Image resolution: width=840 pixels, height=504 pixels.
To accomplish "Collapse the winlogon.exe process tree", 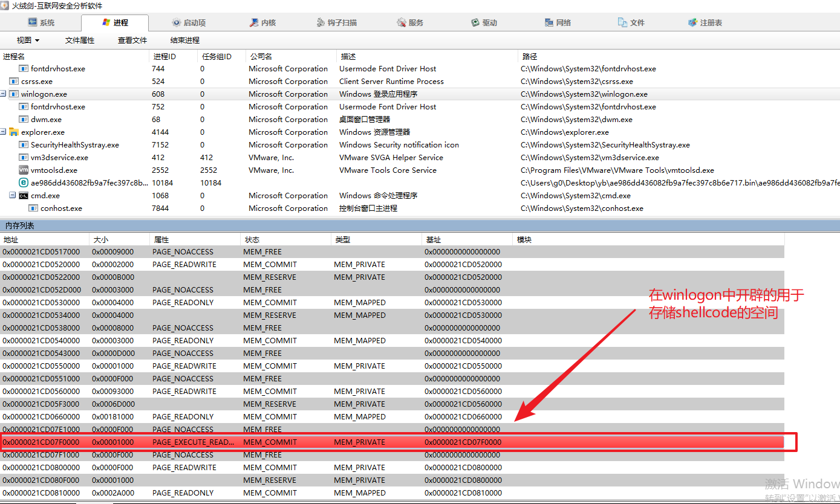I will point(4,94).
